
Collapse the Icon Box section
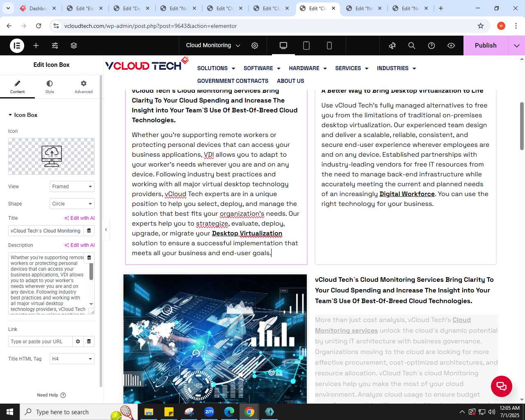[x=23, y=115]
